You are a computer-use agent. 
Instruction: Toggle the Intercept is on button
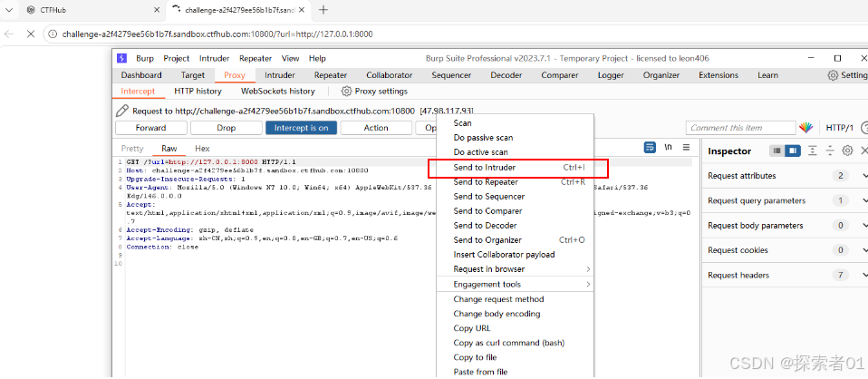301,128
